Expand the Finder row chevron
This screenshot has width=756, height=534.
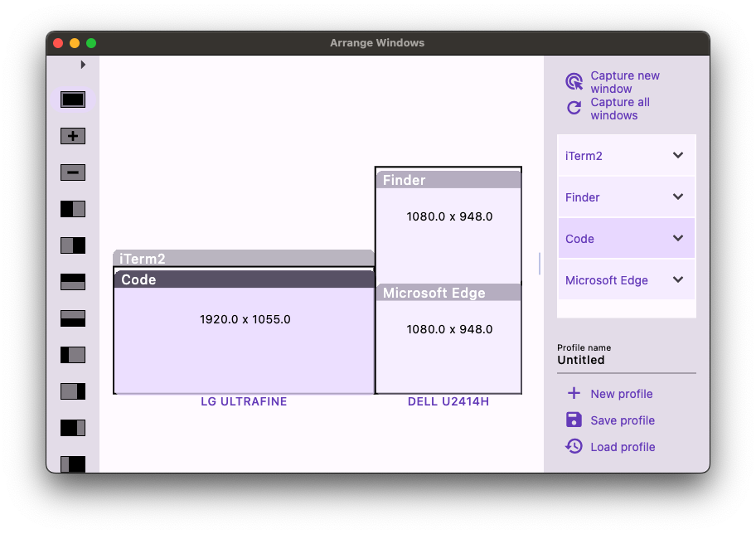coord(678,197)
